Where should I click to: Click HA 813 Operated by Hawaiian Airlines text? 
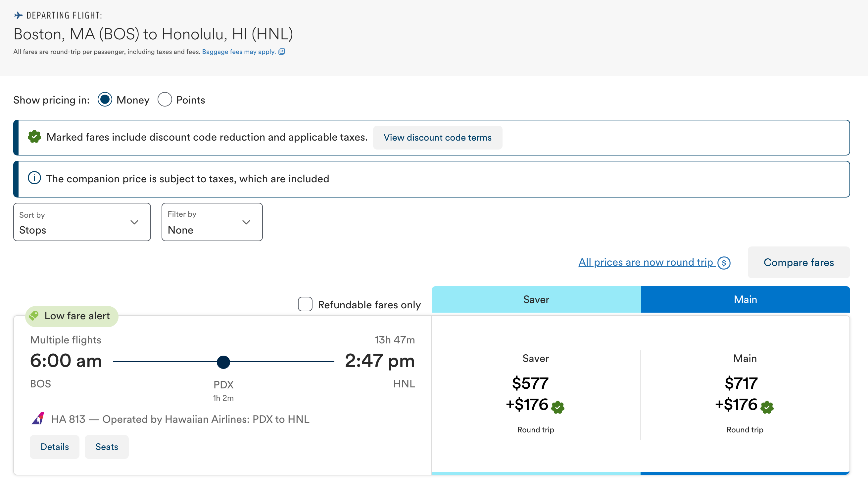pos(180,419)
